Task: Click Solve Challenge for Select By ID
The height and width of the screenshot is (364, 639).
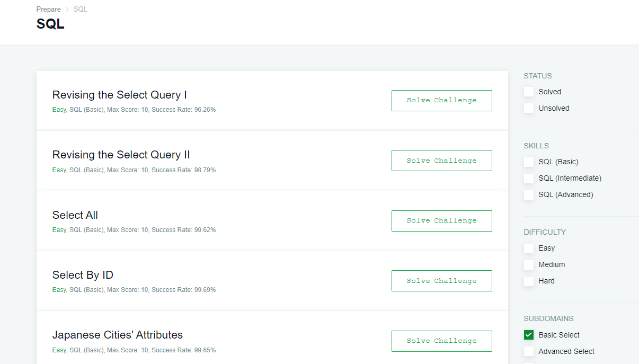Action: click(441, 281)
